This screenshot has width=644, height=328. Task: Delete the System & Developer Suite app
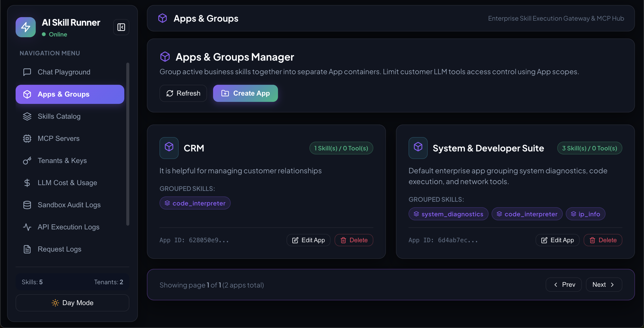pos(603,240)
